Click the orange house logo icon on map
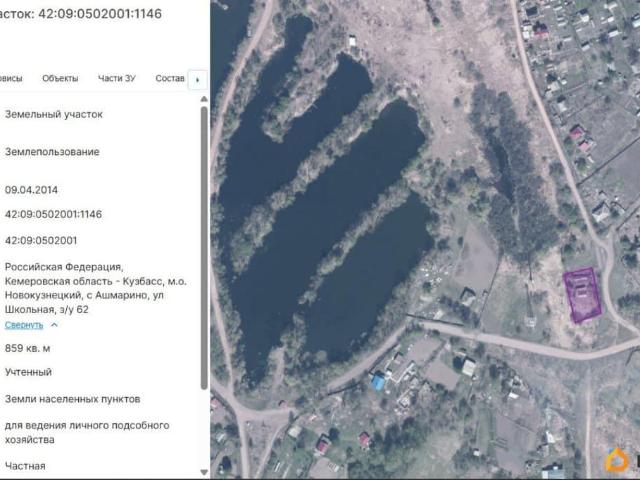The height and width of the screenshot is (480, 640). (616, 461)
